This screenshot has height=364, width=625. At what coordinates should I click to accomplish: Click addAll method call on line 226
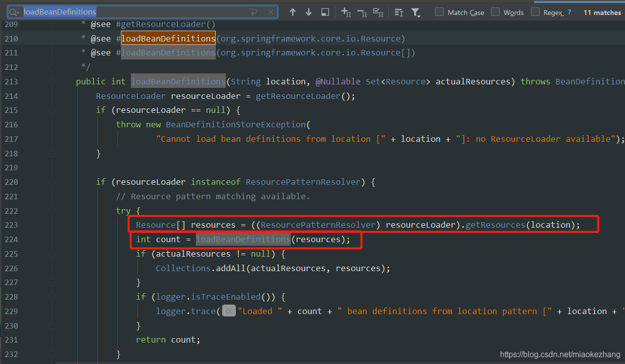(231, 268)
